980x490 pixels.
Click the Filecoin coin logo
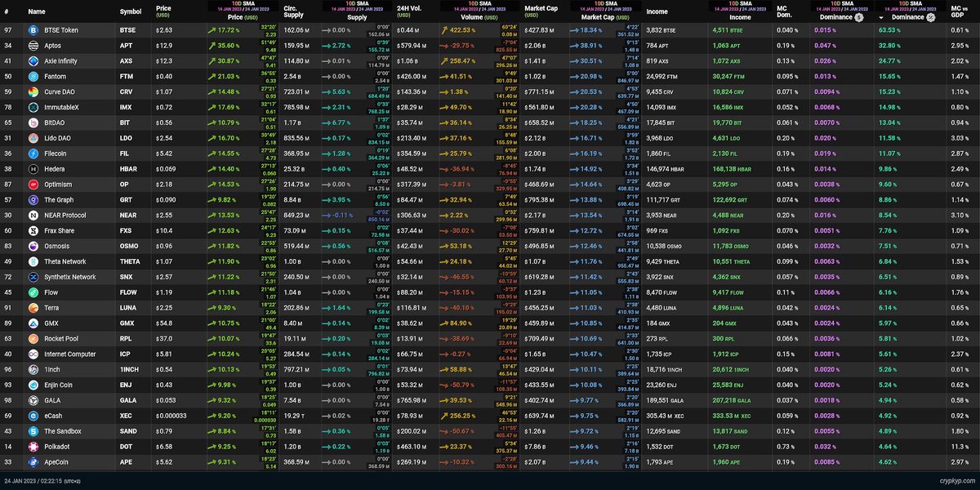click(x=33, y=154)
